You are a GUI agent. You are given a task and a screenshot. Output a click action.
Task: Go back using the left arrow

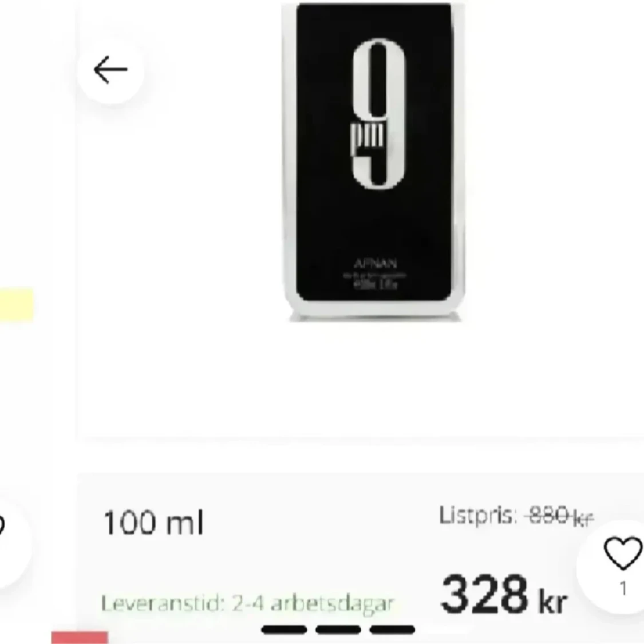[110, 70]
